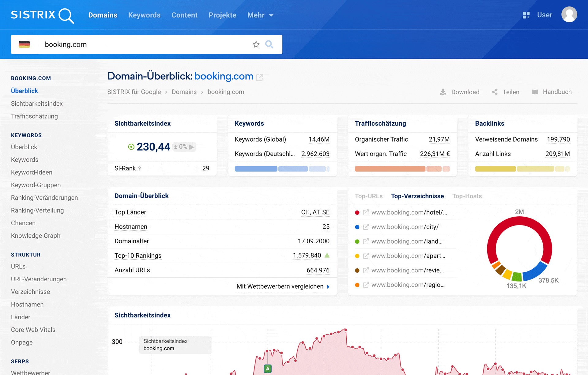Click green marker A on the chart
Image resolution: width=588 pixels, height=375 pixels.
[x=268, y=369]
